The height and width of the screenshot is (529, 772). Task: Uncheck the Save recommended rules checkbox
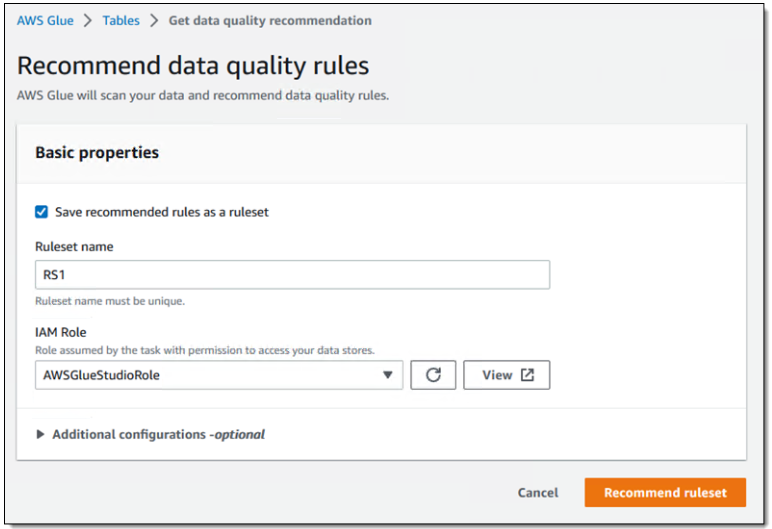point(42,212)
